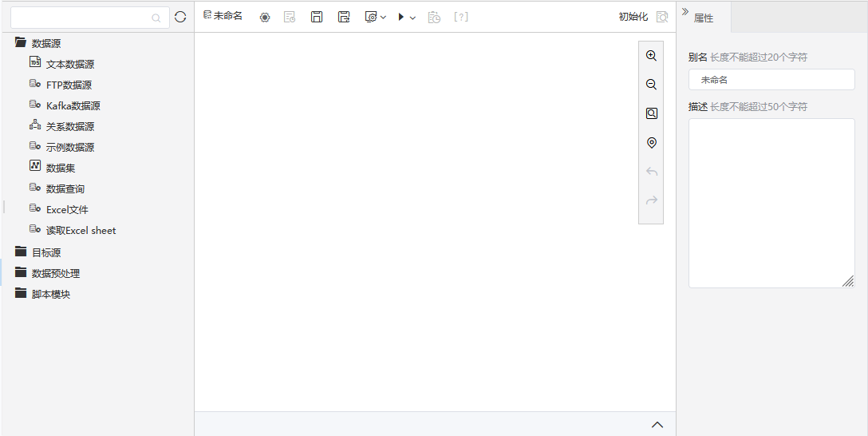Viewport: 868px width, 436px height.
Task: Select 数据查询 node
Action: pos(65,189)
